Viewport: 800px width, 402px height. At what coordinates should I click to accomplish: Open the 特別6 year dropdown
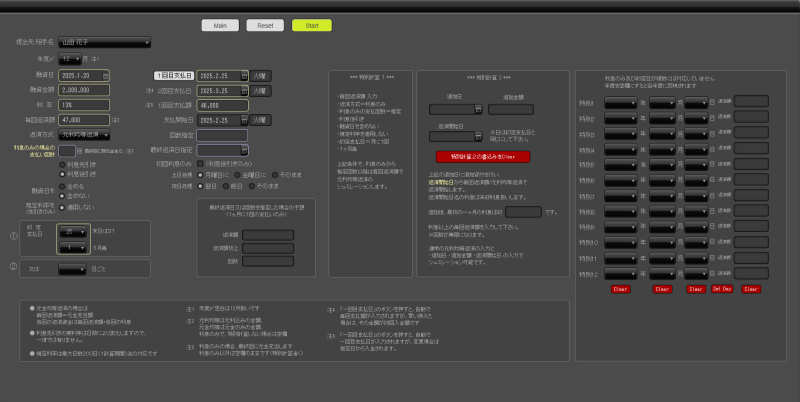pyautogui.click(x=620, y=181)
